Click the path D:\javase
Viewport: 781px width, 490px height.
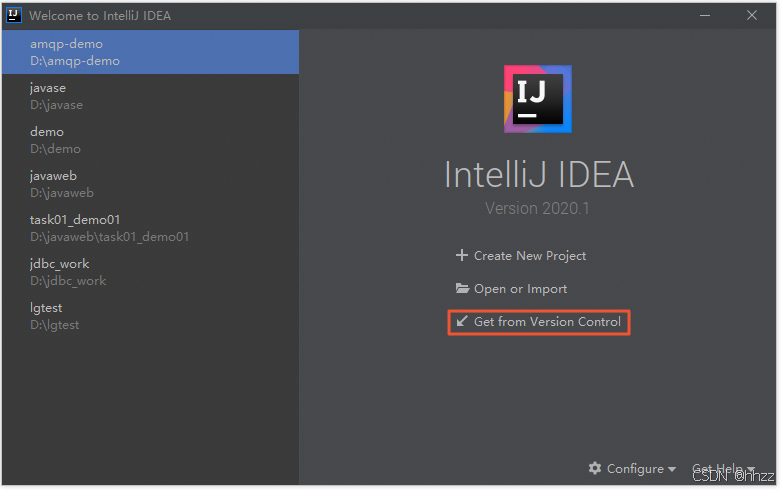(56, 105)
